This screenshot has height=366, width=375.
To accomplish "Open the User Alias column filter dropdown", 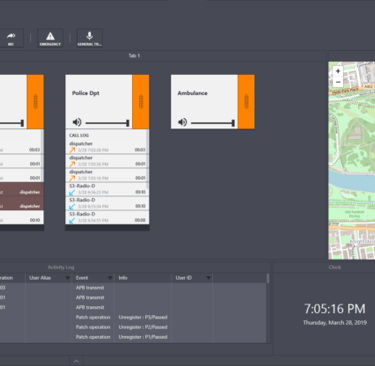I will [x=67, y=278].
